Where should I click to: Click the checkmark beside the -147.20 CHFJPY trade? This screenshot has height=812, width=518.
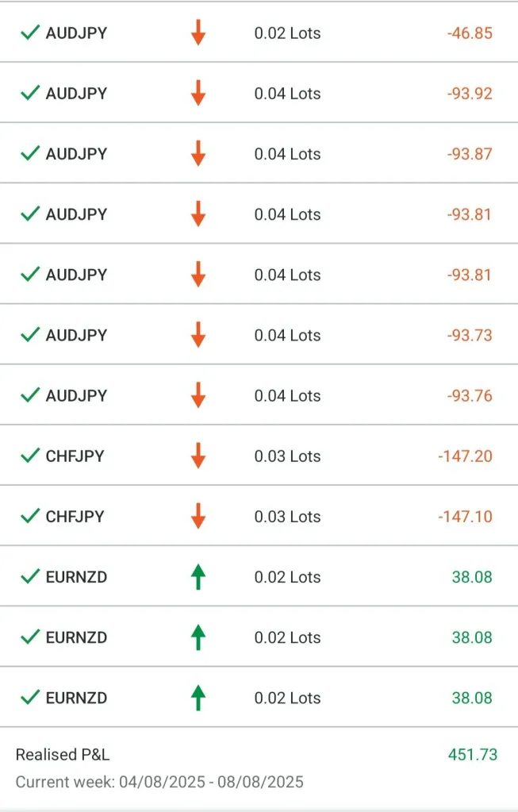click(30, 456)
